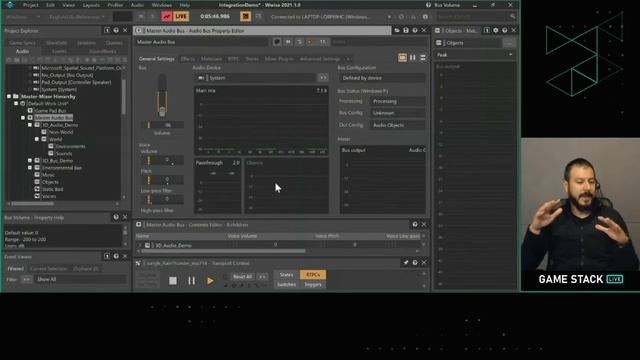Viewport: 640px width, 360px height.
Task: Open the English language dropdown in toolbar
Action: coord(77,17)
